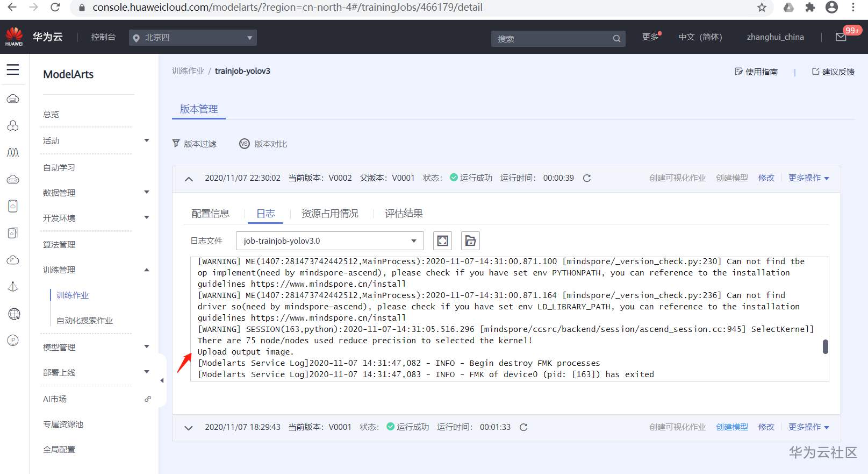Switch to the 资源占用情况 tab
The image size is (868, 474).
point(330,214)
